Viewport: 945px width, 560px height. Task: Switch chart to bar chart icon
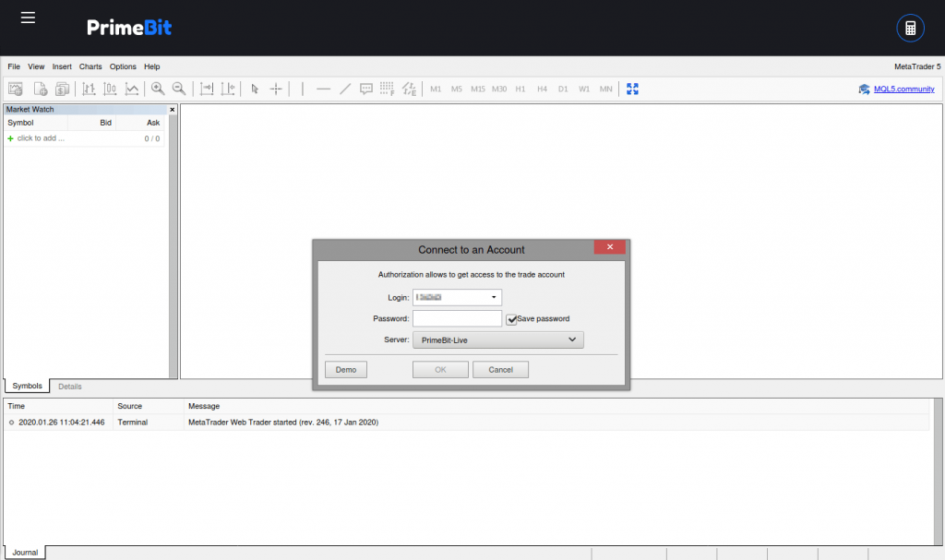(x=89, y=89)
